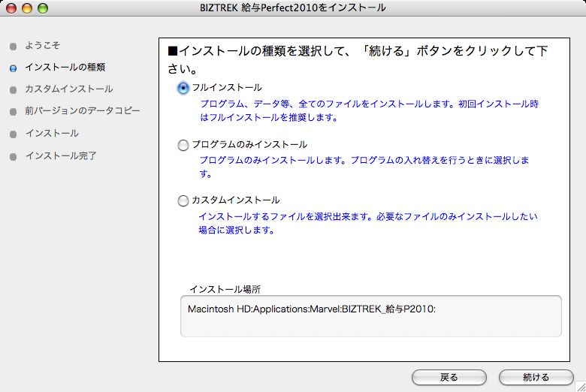Click the ようこそ step in sidebar

pos(42,46)
